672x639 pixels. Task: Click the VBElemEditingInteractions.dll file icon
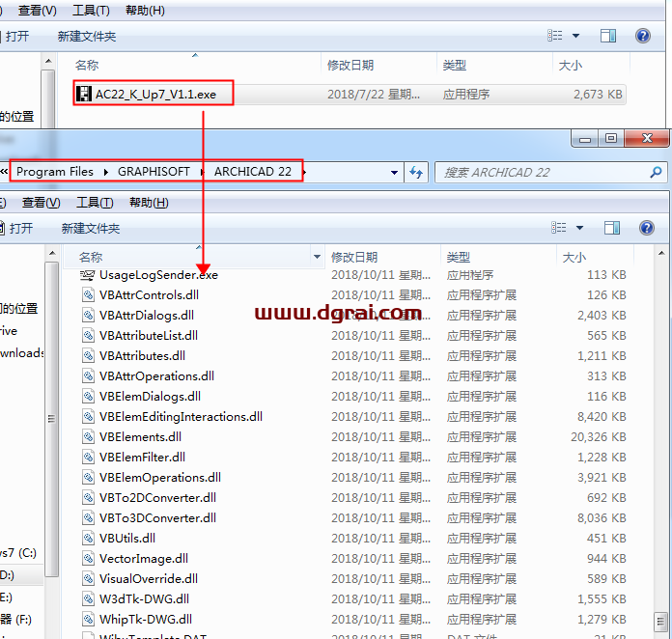tap(88, 417)
